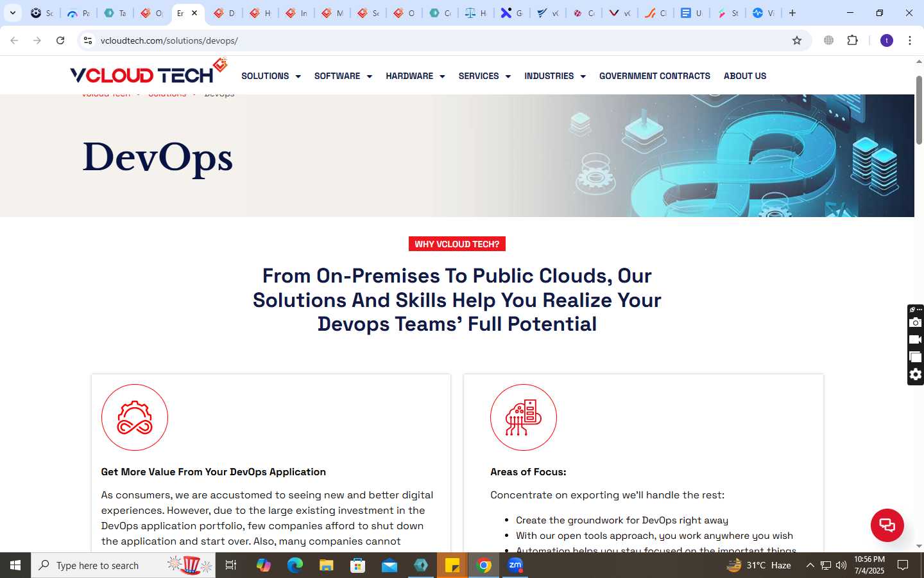924x578 pixels.
Task: Open the volume control in system tray
Action: [841, 565]
